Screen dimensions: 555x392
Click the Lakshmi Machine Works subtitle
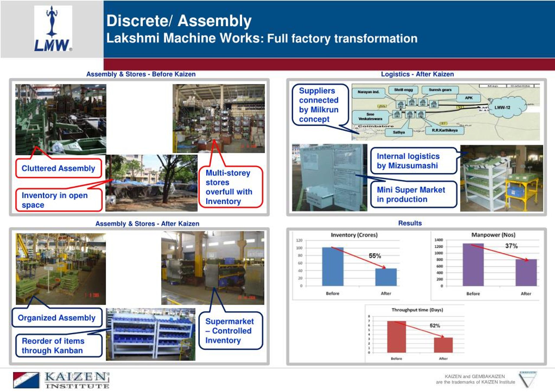(x=262, y=38)
